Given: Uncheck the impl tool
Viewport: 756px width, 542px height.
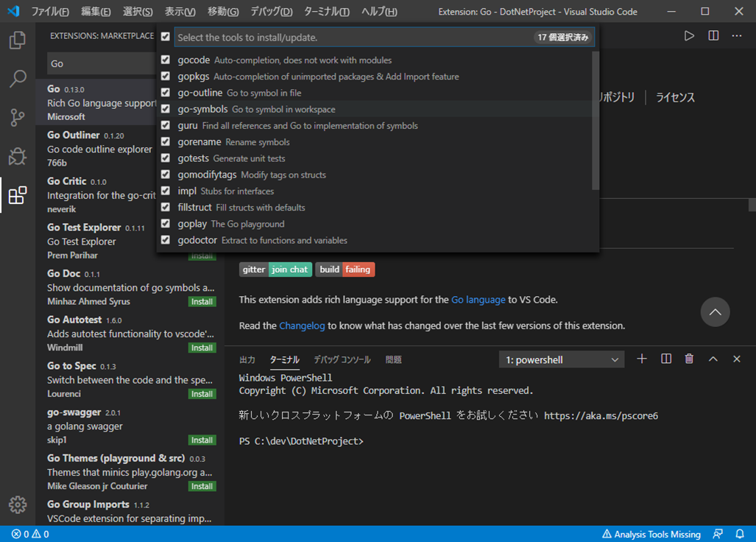Looking at the screenshot, I should 166,191.
